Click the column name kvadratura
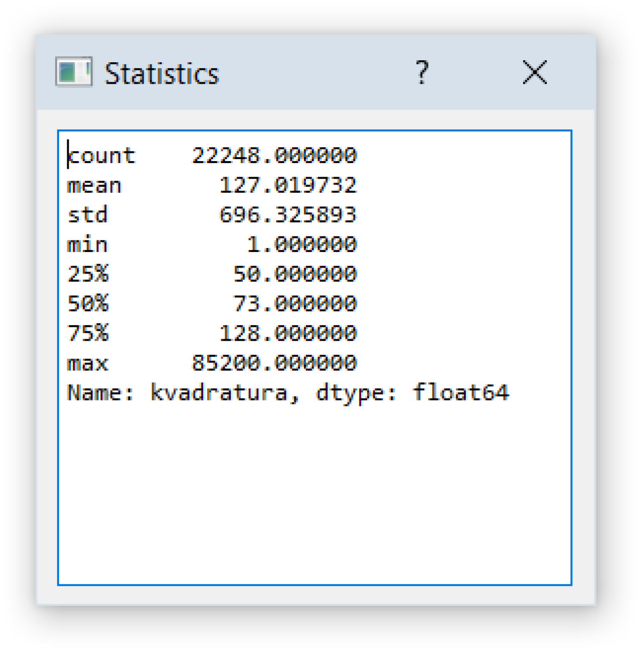 click(219, 393)
